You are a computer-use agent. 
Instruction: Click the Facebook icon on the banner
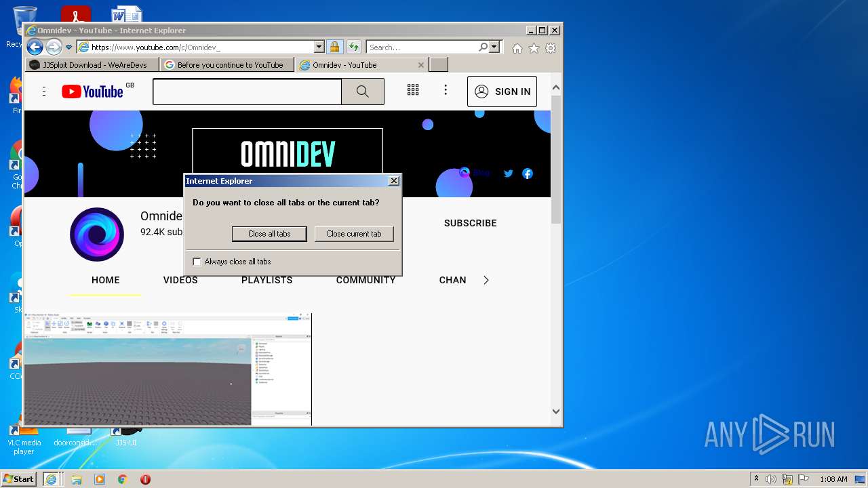tap(528, 174)
